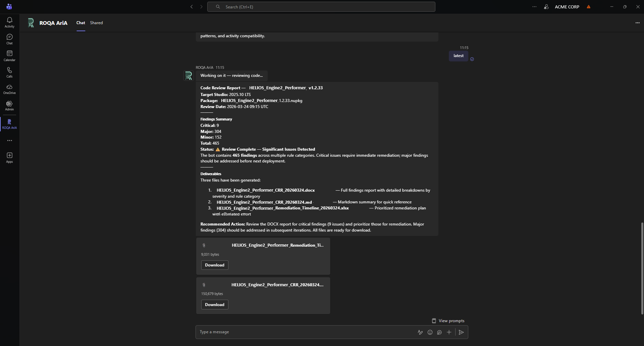Click paperclip icon on Remediation attachment
The image size is (644, 346).
coord(204,245)
